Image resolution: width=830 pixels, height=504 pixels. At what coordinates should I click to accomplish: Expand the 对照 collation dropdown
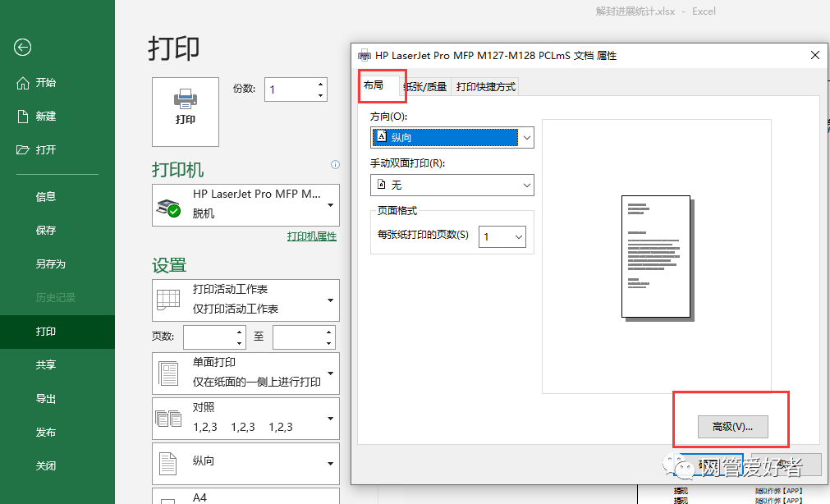click(x=245, y=419)
